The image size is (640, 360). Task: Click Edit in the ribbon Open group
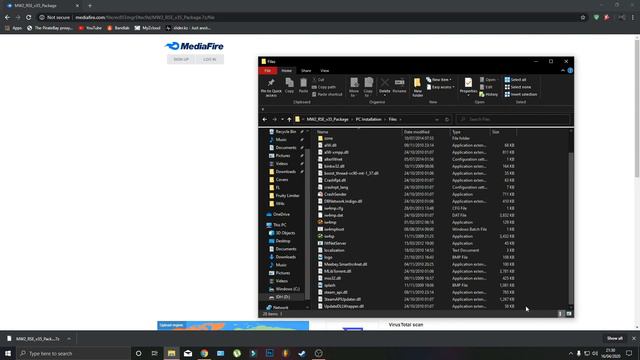[486, 87]
